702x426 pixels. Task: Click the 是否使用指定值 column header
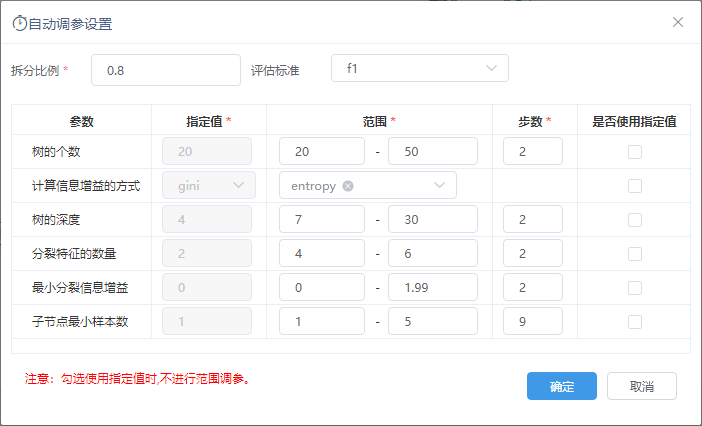coord(634,121)
